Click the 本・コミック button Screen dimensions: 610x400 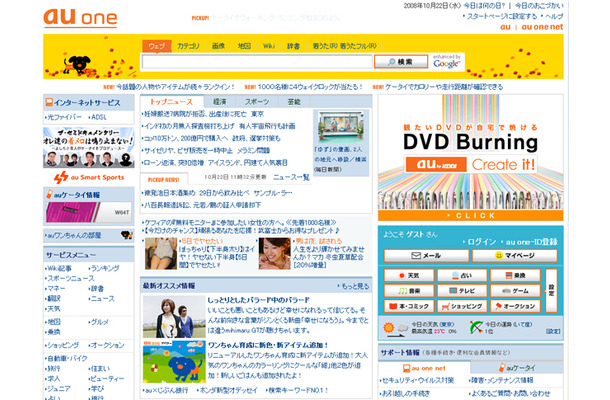pos(409,306)
